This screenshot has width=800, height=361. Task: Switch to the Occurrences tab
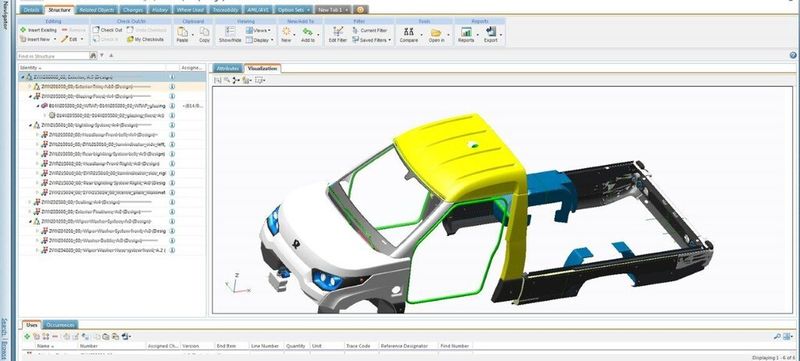click(x=60, y=325)
